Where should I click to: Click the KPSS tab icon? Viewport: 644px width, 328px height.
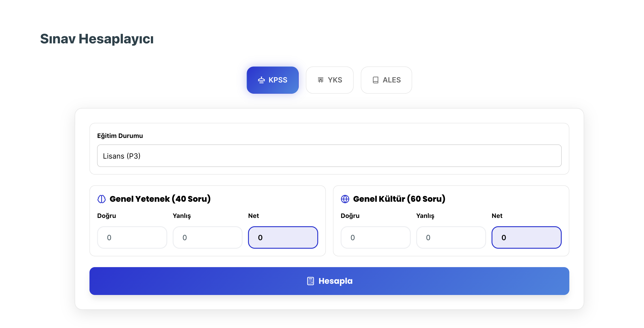click(261, 80)
